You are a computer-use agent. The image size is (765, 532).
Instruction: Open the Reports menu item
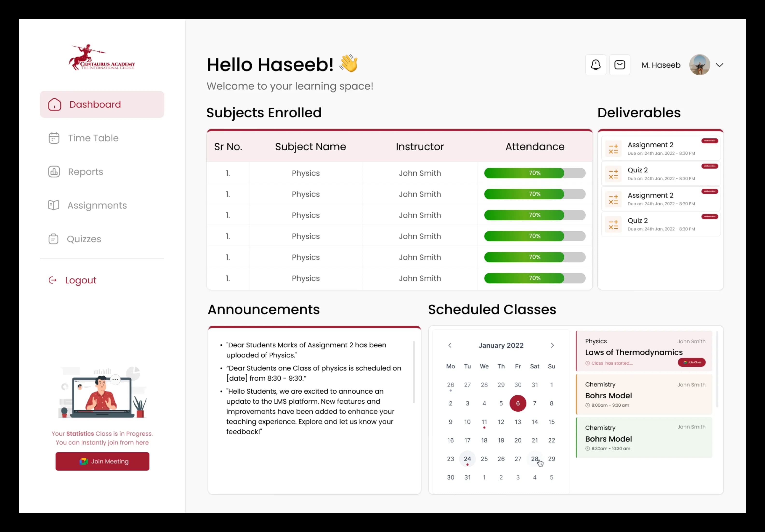point(86,172)
